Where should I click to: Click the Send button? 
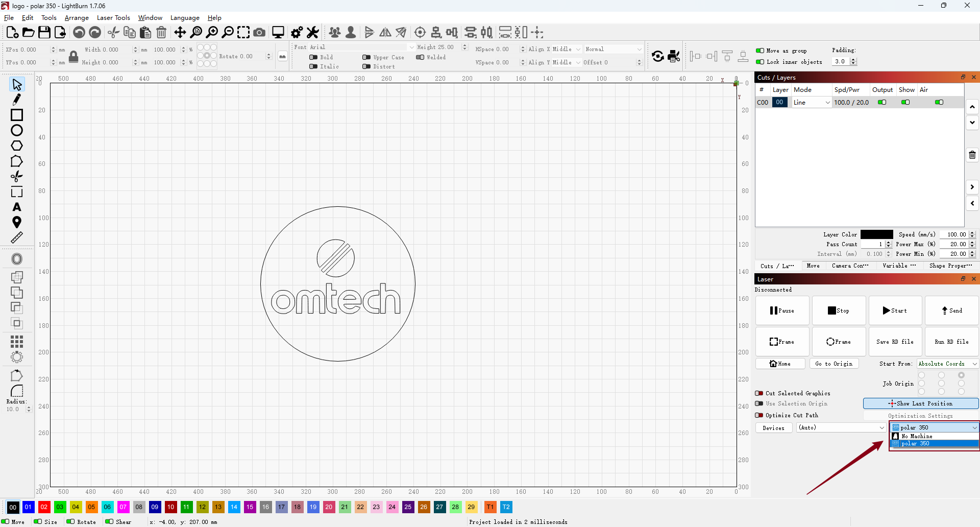click(952, 310)
